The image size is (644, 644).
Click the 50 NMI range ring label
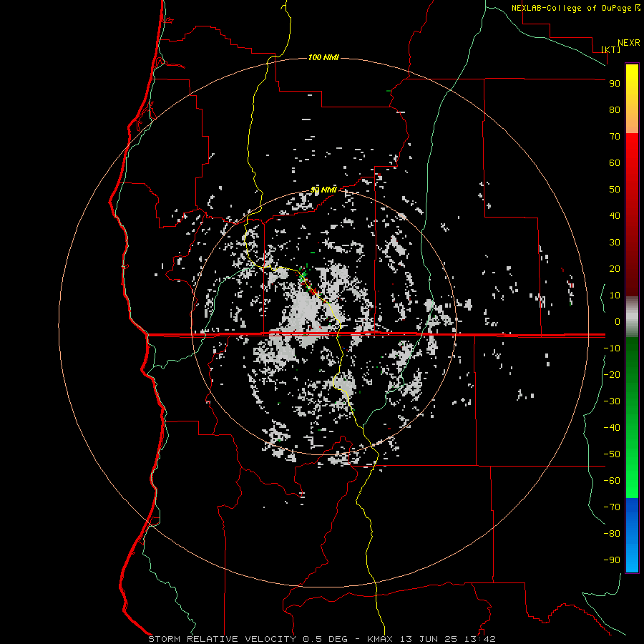(x=323, y=190)
